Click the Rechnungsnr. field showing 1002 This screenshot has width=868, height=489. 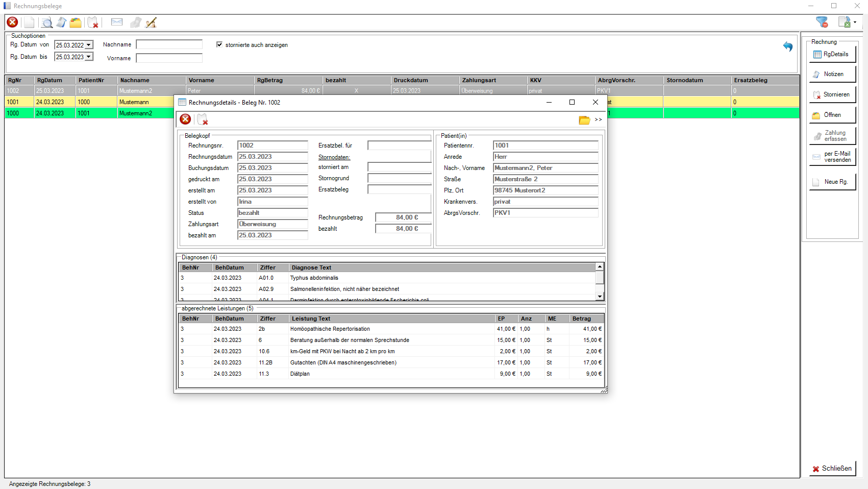pos(272,145)
